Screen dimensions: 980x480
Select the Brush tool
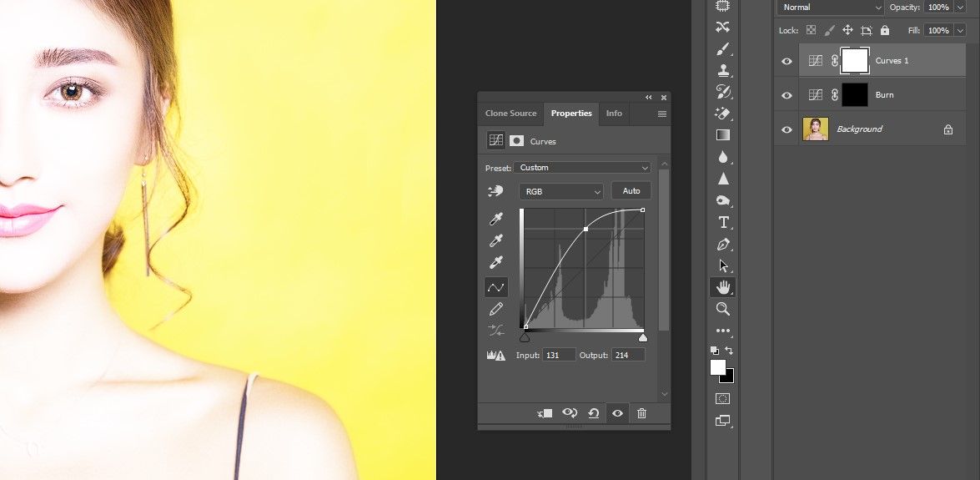(722, 48)
